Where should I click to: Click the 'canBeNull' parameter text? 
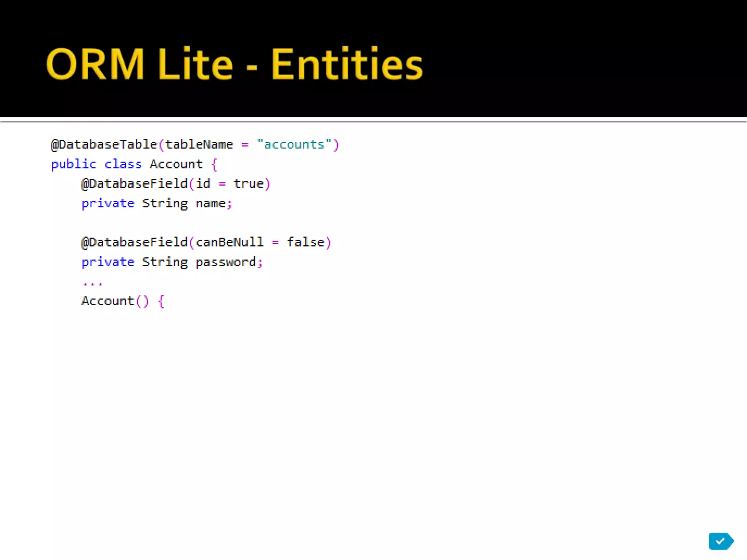point(229,242)
